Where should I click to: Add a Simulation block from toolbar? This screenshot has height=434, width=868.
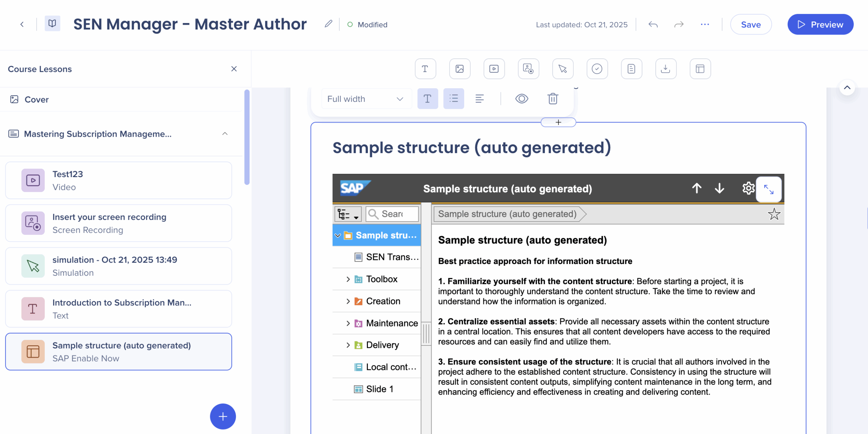(563, 69)
